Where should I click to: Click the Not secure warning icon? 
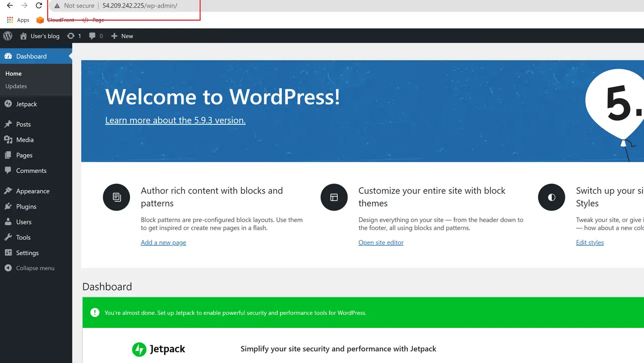57,6
